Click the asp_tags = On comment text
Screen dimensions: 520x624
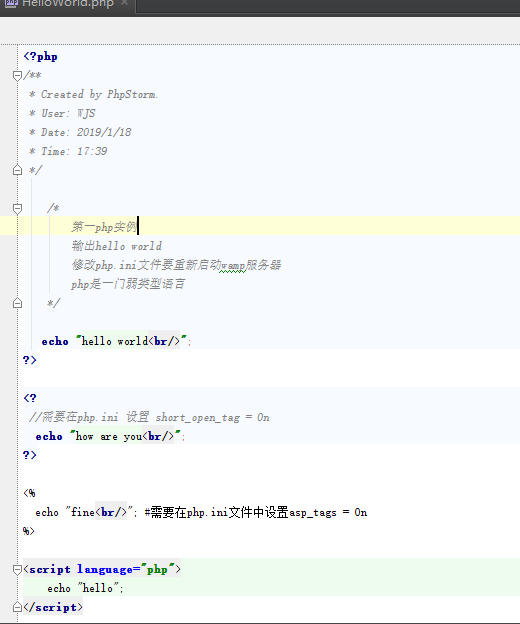256,513
